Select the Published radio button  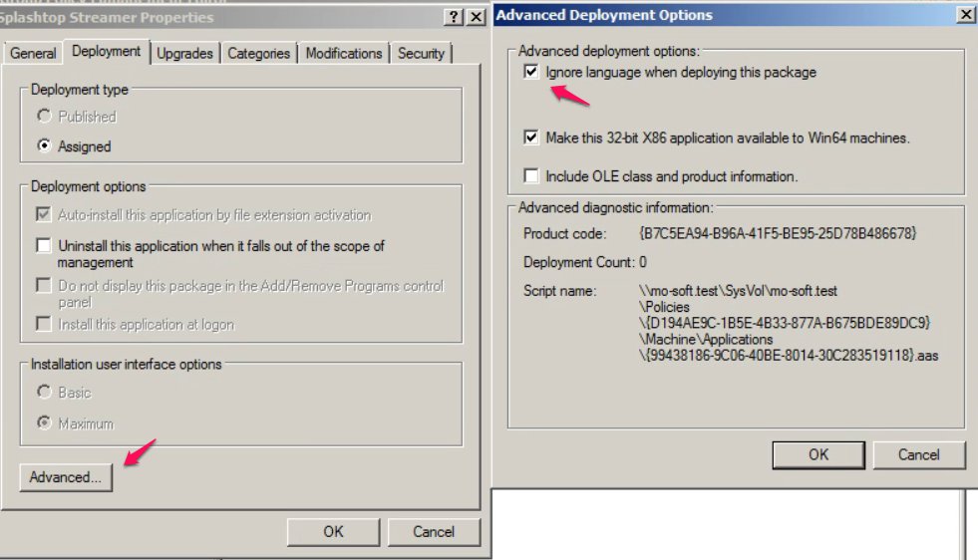pos(44,116)
